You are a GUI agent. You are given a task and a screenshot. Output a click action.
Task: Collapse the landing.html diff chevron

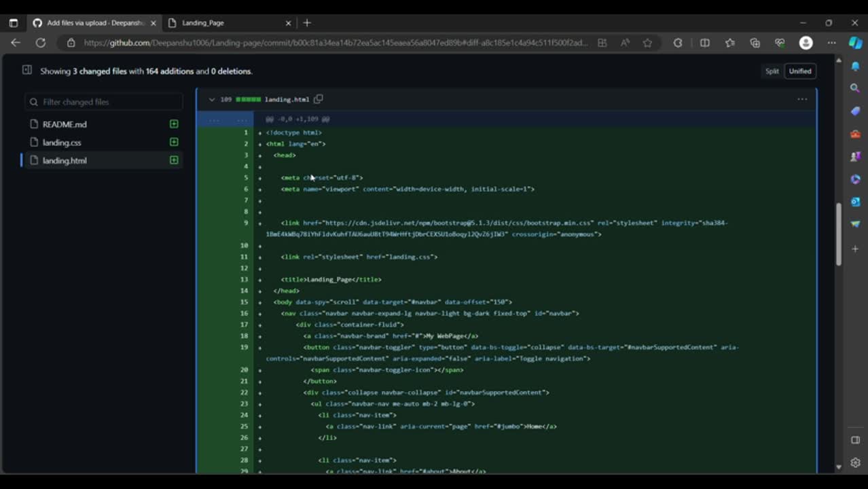point(211,99)
